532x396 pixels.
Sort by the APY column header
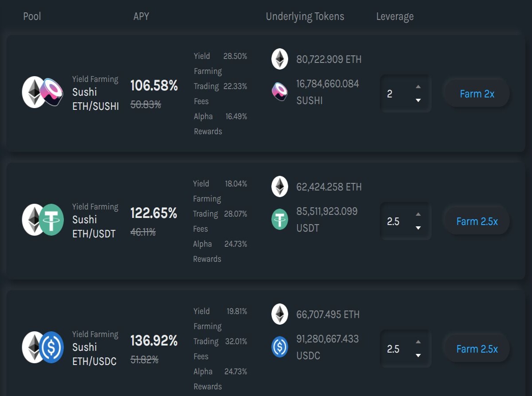click(141, 16)
